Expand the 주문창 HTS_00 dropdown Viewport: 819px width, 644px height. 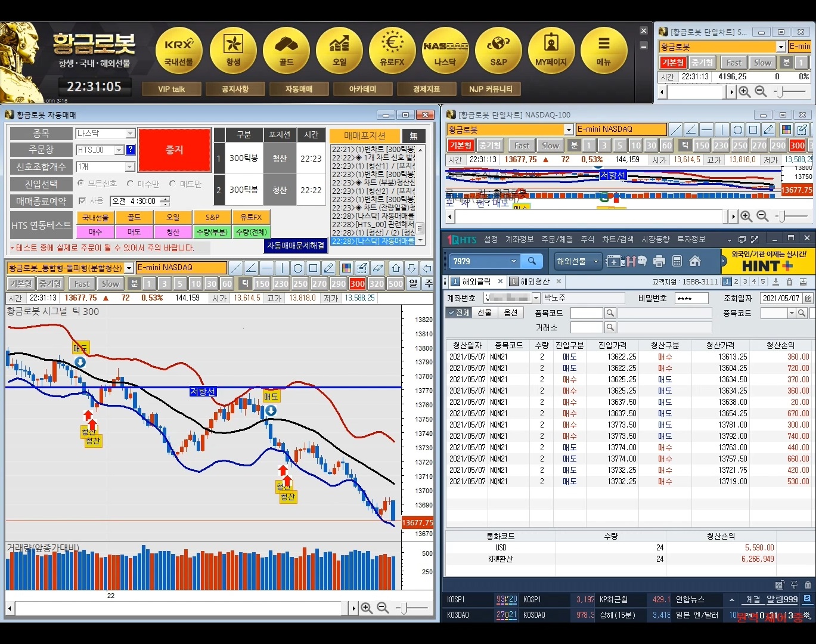point(119,150)
